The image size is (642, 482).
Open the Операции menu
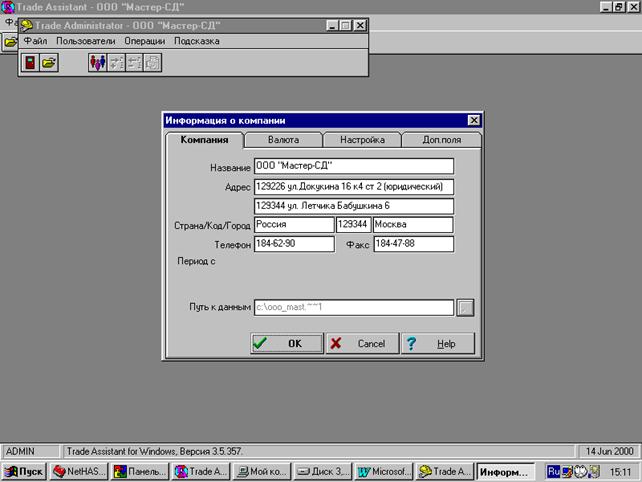tap(145, 41)
